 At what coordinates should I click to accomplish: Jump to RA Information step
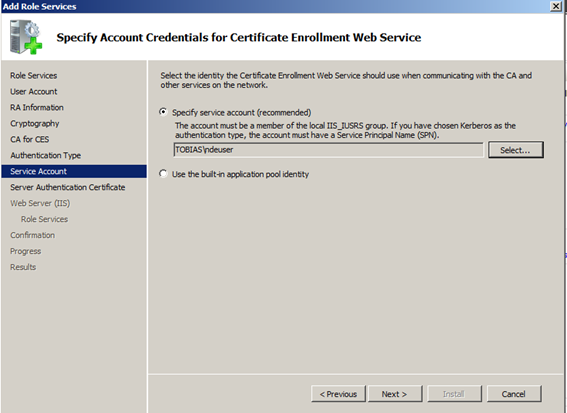(37, 107)
